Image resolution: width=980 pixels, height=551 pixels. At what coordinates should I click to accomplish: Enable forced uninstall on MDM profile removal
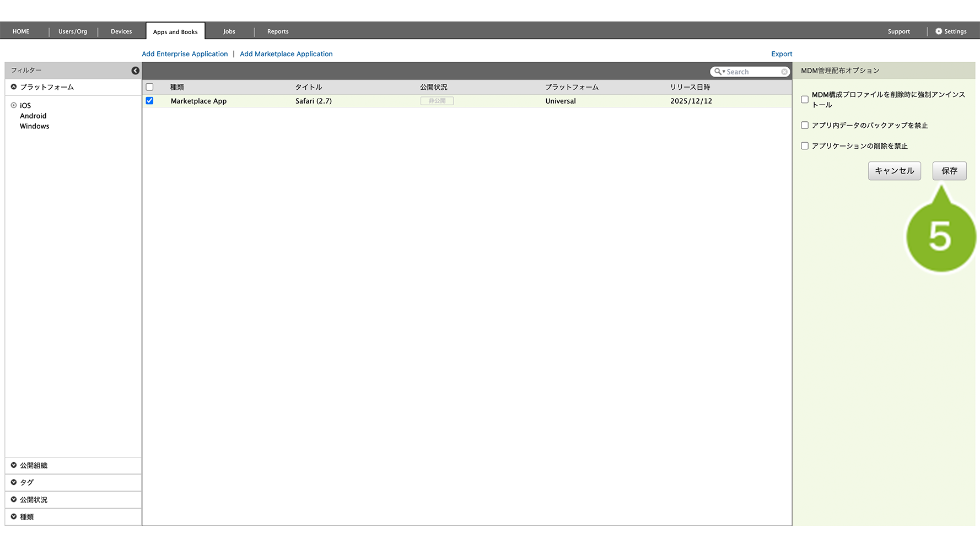point(805,100)
